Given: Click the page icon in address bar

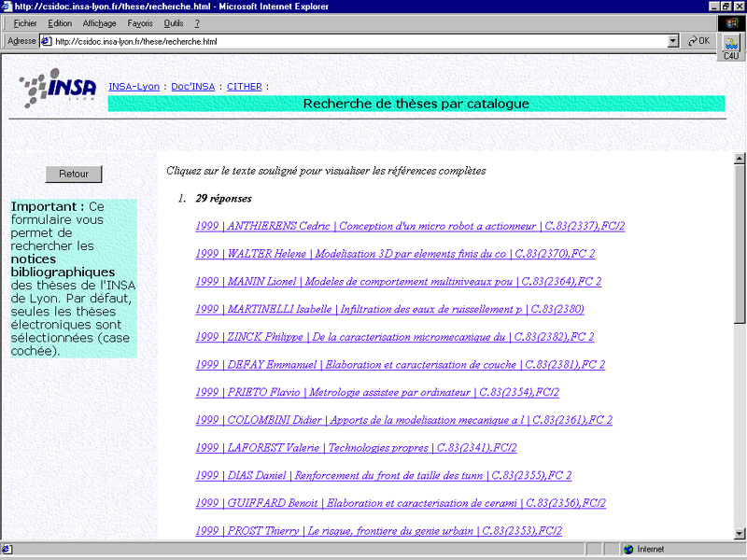Looking at the screenshot, I should 47,41.
